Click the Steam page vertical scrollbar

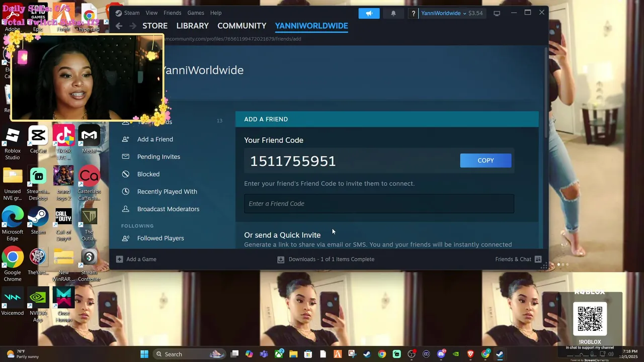tap(546, 92)
